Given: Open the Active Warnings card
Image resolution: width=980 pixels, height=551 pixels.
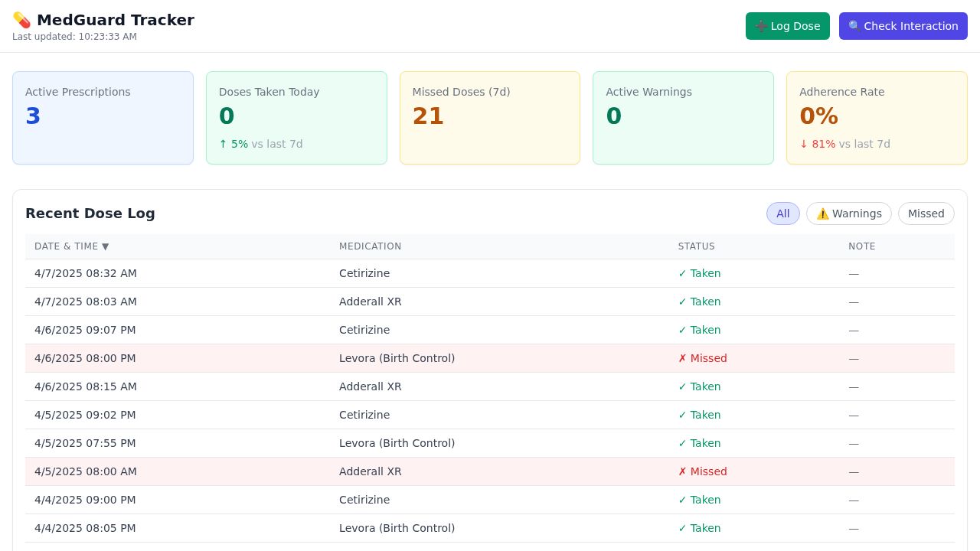Looking at the screenshot, I should pos(684,118).
